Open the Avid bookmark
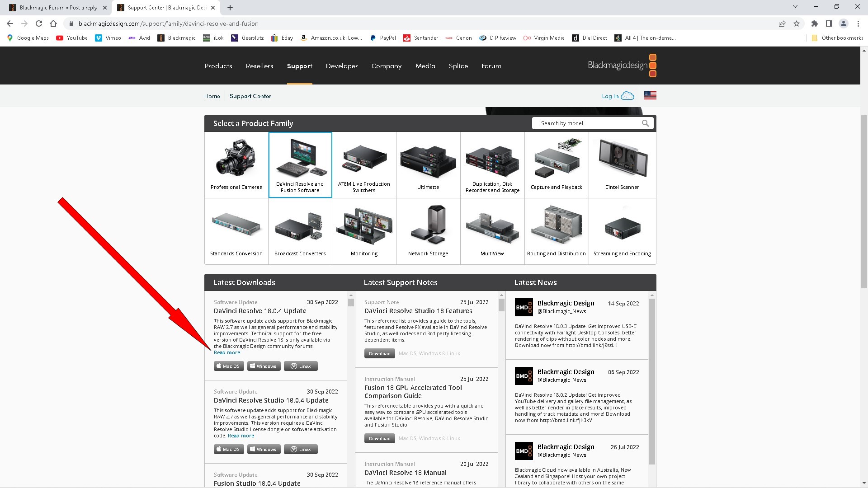Image resolution: width=868 pixels, height=488 pixels. (139, 38)
